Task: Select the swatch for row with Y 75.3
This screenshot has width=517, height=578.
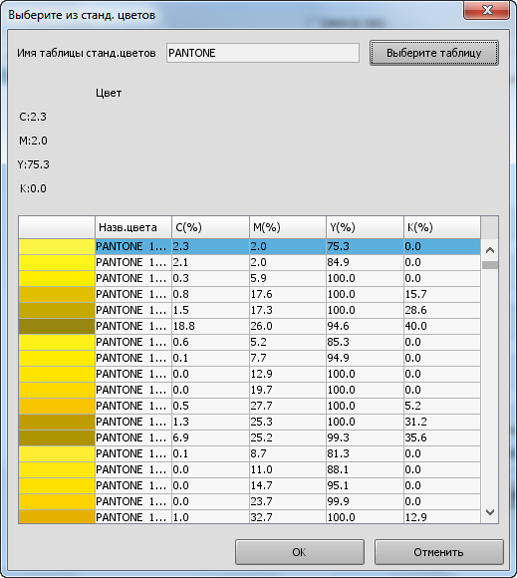Action: click(57, 246)
